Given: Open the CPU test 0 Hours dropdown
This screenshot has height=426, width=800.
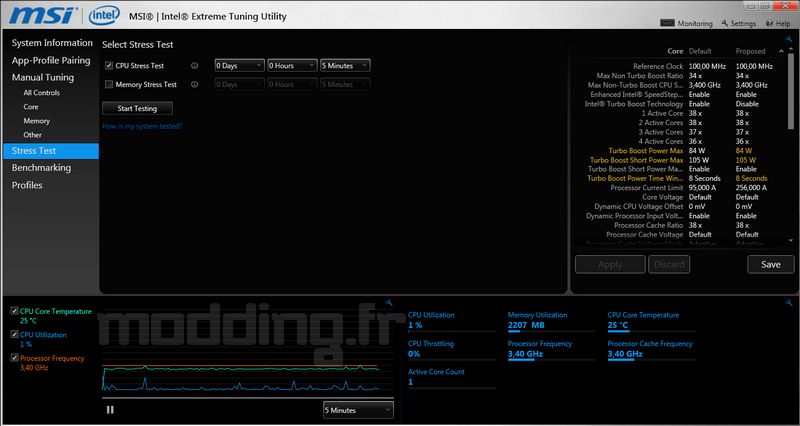Looking at the screenshot, I should coord(292,66).
